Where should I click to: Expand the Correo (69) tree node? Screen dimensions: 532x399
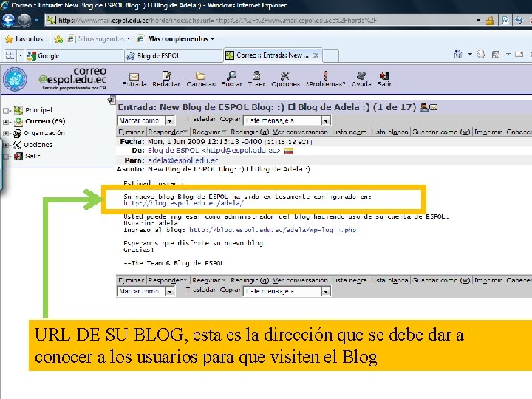[x=6, y=122]
